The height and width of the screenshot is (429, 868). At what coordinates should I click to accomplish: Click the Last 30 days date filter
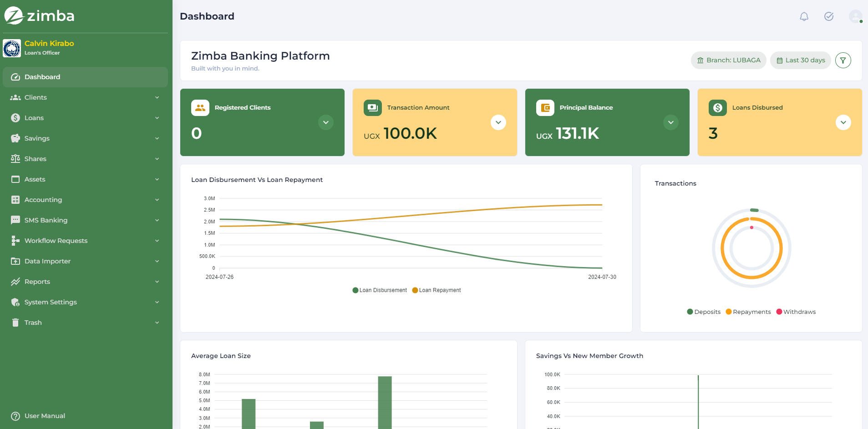[x=800, y=61]
